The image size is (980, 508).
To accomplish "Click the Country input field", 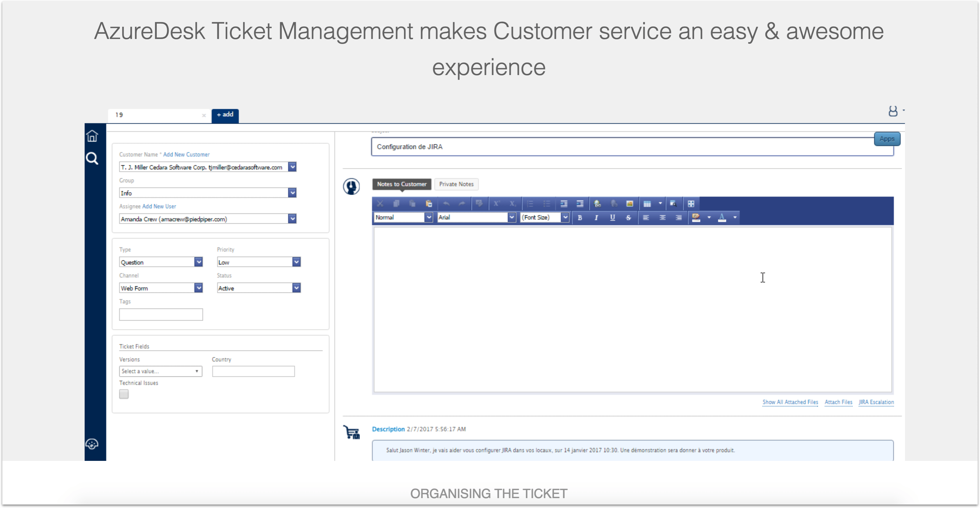I will [x=253, y=371].
